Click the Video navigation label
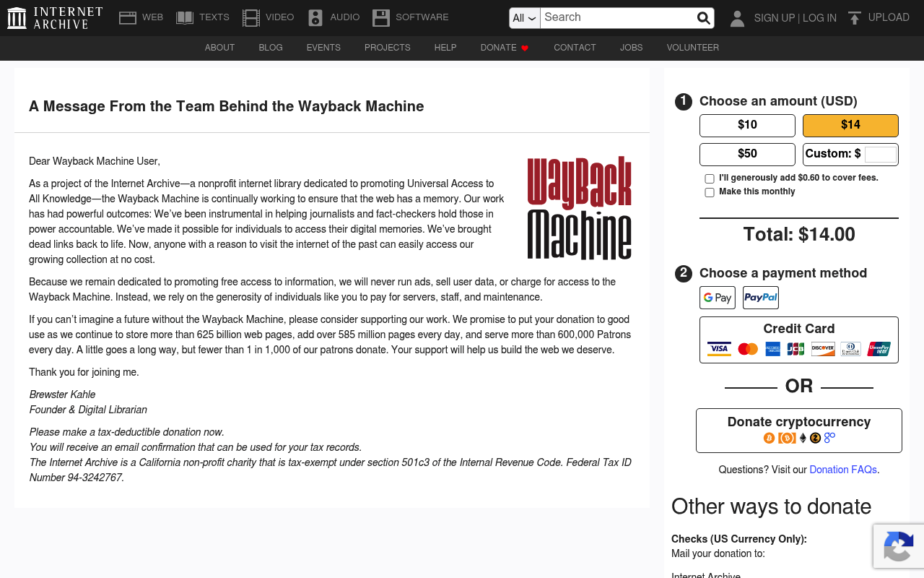The width and height of the screenshot is (924, 578). click(x=279, y=17)
